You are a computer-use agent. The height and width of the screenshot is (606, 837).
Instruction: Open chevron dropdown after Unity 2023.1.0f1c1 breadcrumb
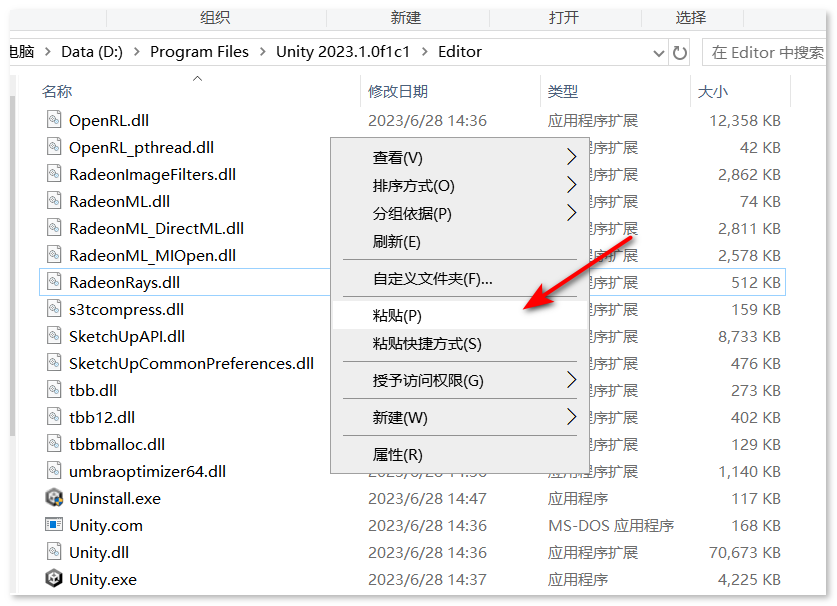[x=424, y=52]
